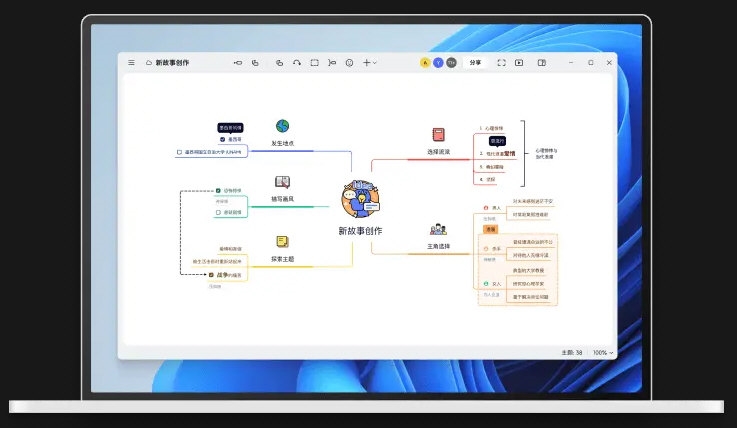This screenshot has width=737, height=428.
Task: Uncheck the checkbox beside the 战争 topic
Action: point(211,275)
